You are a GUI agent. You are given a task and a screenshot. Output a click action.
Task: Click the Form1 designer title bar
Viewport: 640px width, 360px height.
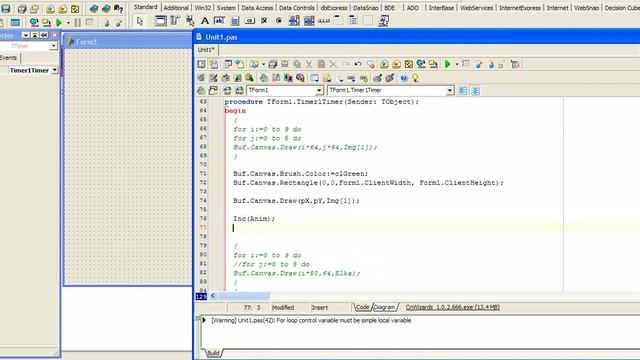click(128, 42)
